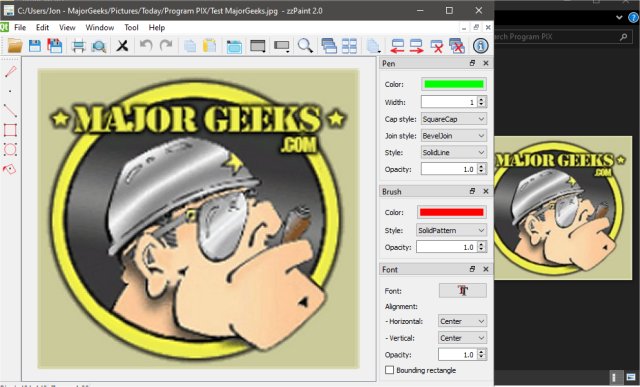The width and height of the screenshot is (640, 387).
Task: Pick the diagonal line tool
Action: pyautogui.click(x=10, y=111)
